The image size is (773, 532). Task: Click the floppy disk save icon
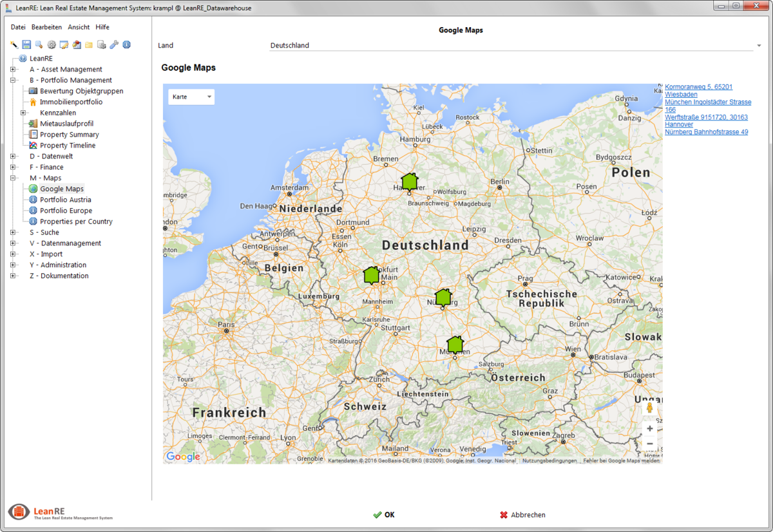(26, 44)
